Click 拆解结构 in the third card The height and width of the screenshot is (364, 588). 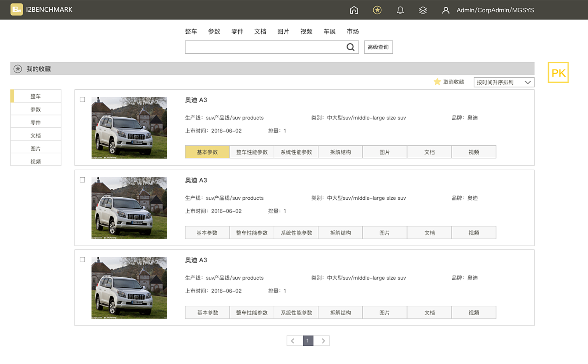coord(340,312)
